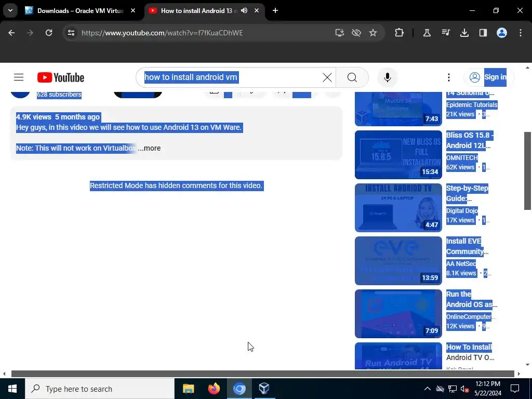Viewport: 532px width, 399px height.
Task: Close the Downloads – Oracle VM VirtualBox tab
Action: coord(133,10)
